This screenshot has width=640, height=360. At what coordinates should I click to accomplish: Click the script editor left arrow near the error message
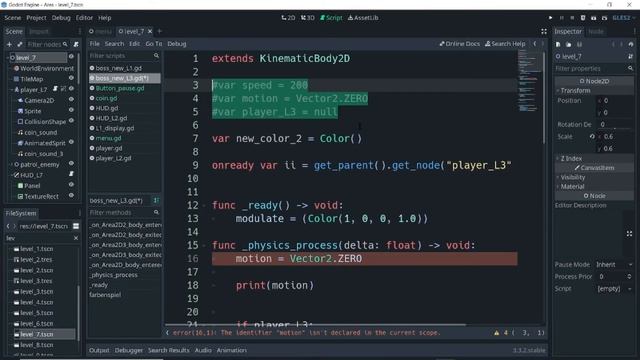(x=167, y=333)
